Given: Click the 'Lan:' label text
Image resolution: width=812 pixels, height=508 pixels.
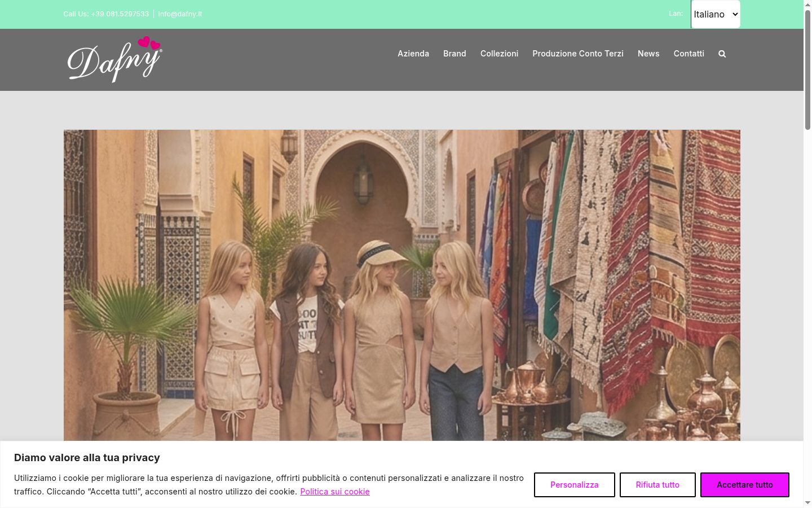Looking at the screenshot, I should pyautogui.click(x=676, y=14).
